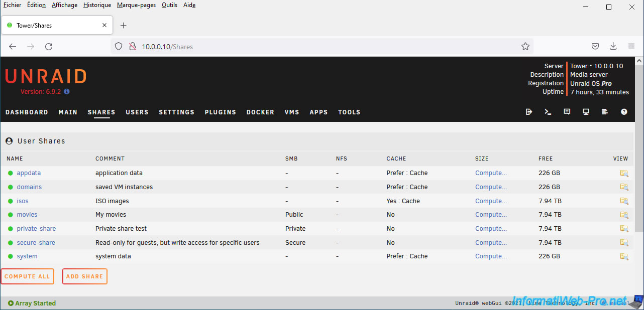Click the Add Share button
The width and height of the screenshot is (644, 310).
click(x=84, y=276)
